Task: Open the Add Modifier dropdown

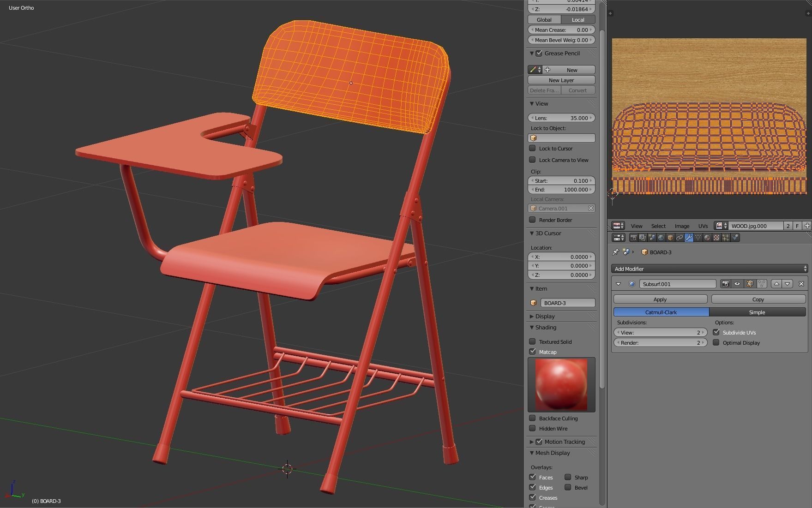Action: (x=710, y=269)
